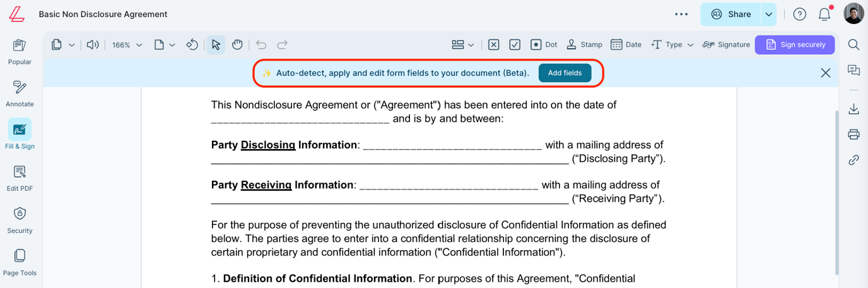Viewport: 868px width, 288px height.
Task: Rotate the page with rotate icon
Action: (192, 45)
